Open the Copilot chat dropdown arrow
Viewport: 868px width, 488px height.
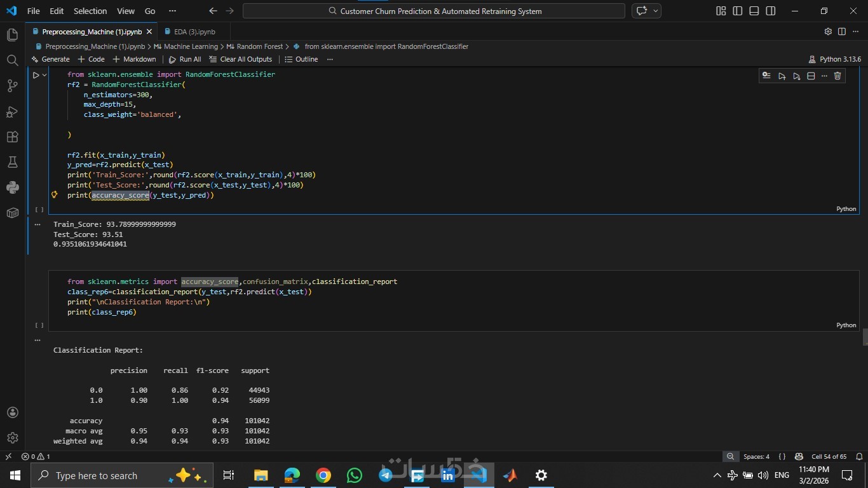(656, 11)
